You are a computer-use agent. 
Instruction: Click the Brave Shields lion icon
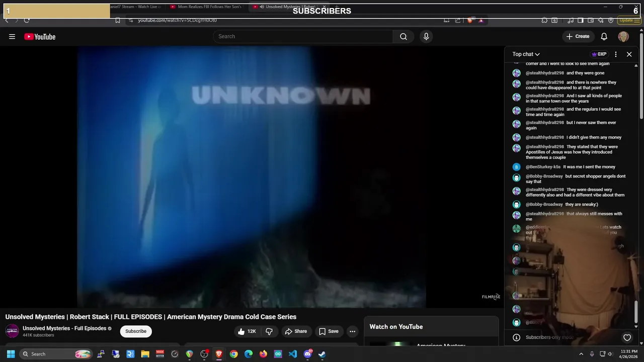[470, 20]
